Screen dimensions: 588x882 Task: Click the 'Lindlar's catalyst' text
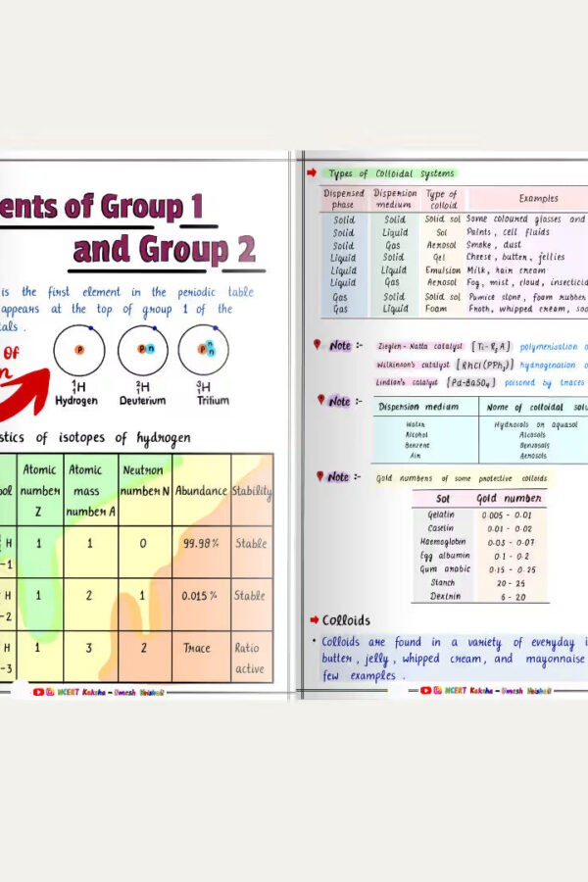click(x=407, y=382)
